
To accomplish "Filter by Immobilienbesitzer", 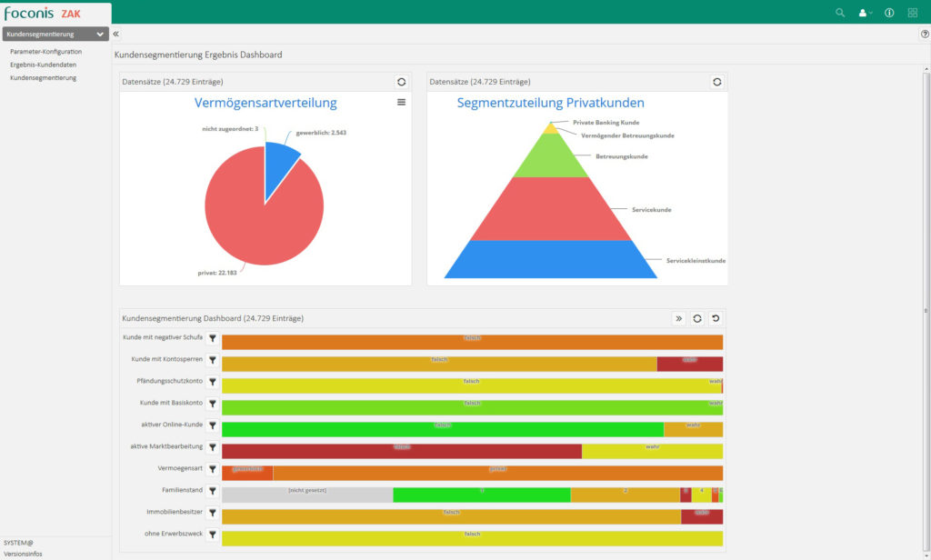I will (212, 513).
